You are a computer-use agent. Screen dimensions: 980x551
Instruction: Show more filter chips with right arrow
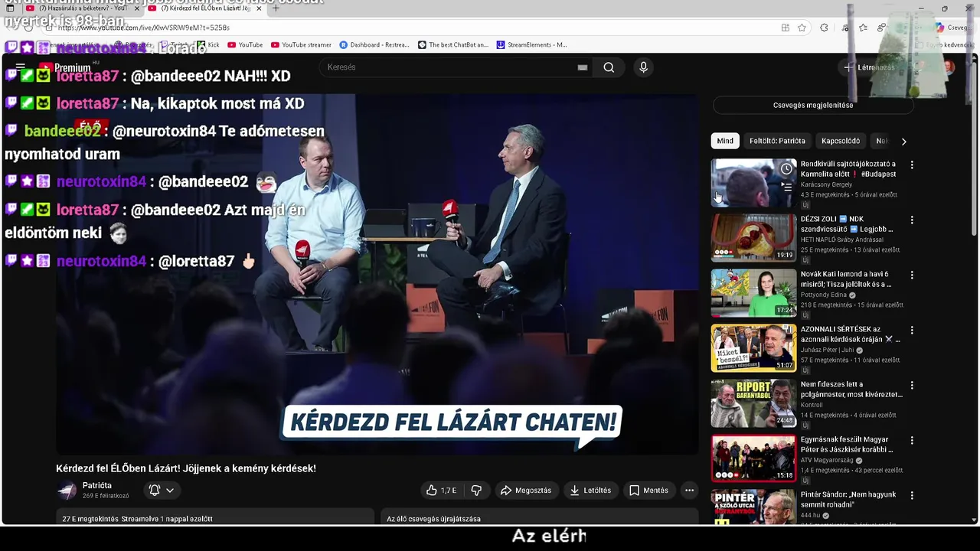point(903,141)
